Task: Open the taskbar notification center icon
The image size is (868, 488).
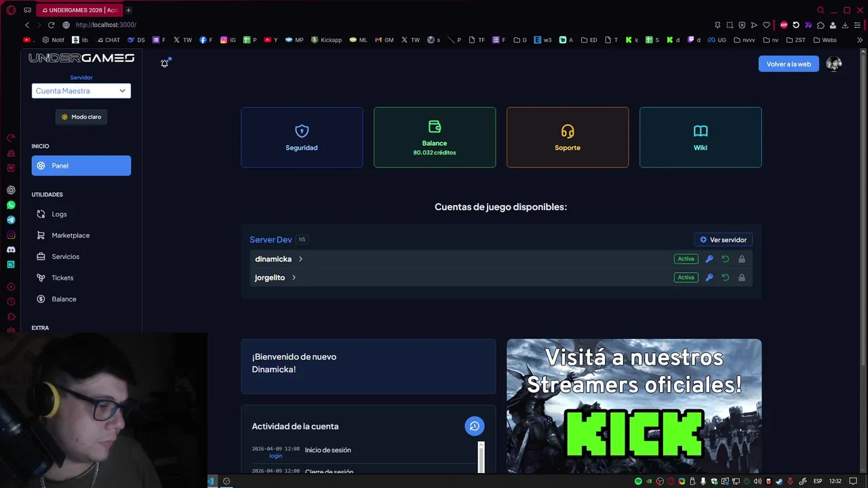Action: [854, 481]
